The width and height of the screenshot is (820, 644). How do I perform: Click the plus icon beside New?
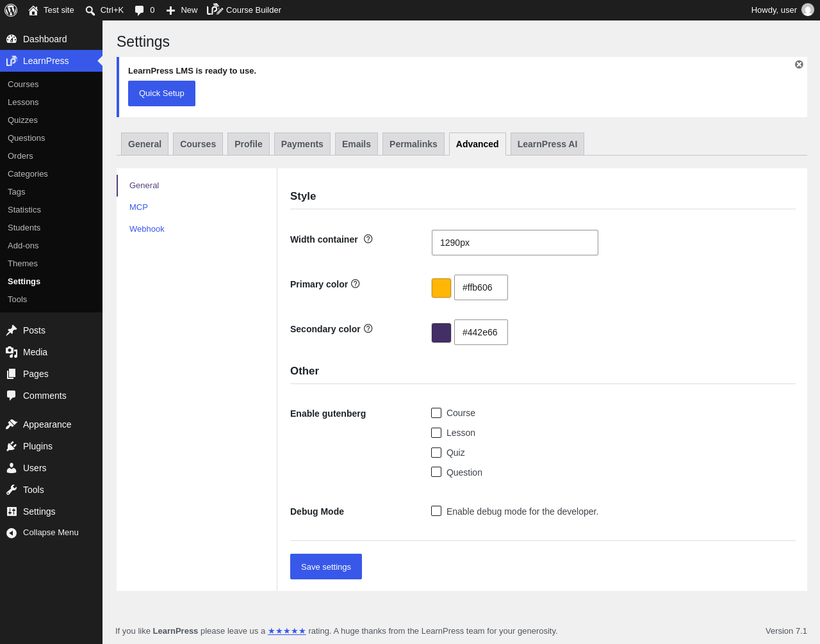pyautogui.click(x=170, y=10)
